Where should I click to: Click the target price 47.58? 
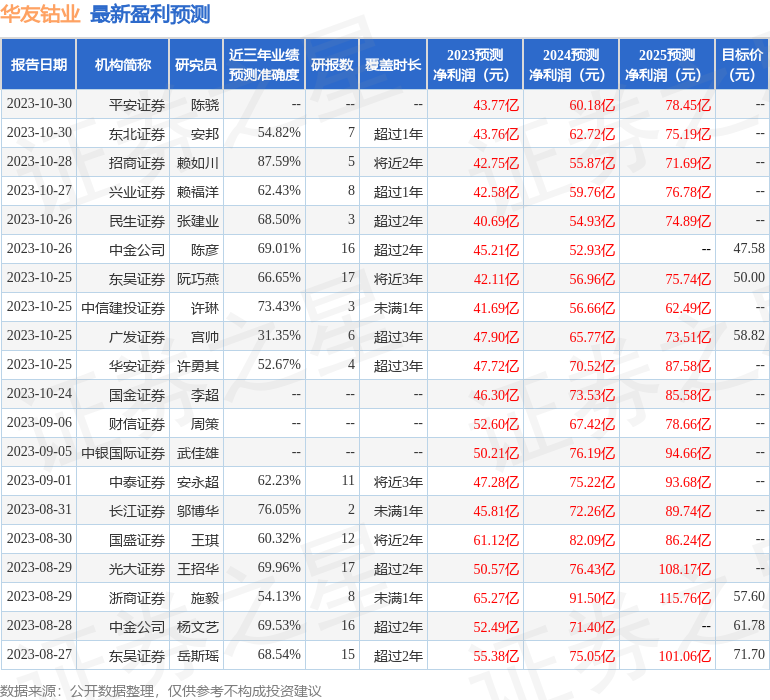(x=749, y=248)
